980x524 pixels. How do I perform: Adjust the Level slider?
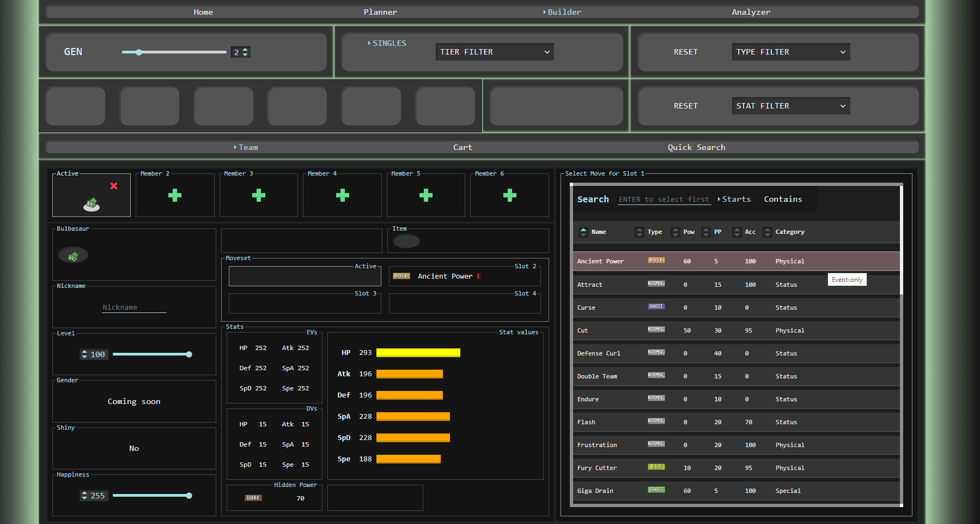coord(189,354)
